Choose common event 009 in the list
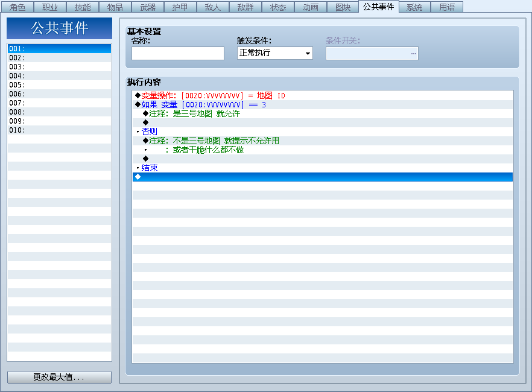This screenshot has width=532, height=392. tap(59, 121)
